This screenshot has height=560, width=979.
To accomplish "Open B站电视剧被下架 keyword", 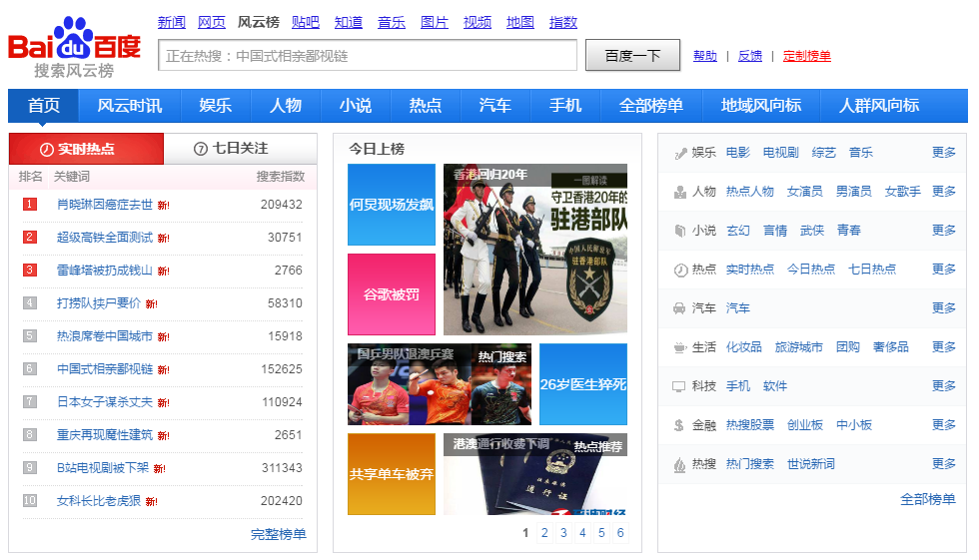I will coord(103,468).
